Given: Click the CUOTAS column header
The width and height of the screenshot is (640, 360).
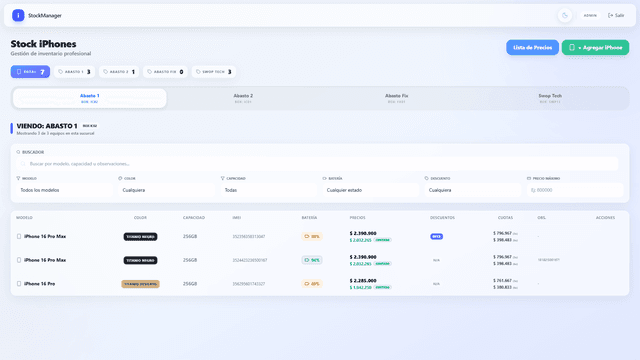Looking at the screenshot, I should (x=505, y=218).
